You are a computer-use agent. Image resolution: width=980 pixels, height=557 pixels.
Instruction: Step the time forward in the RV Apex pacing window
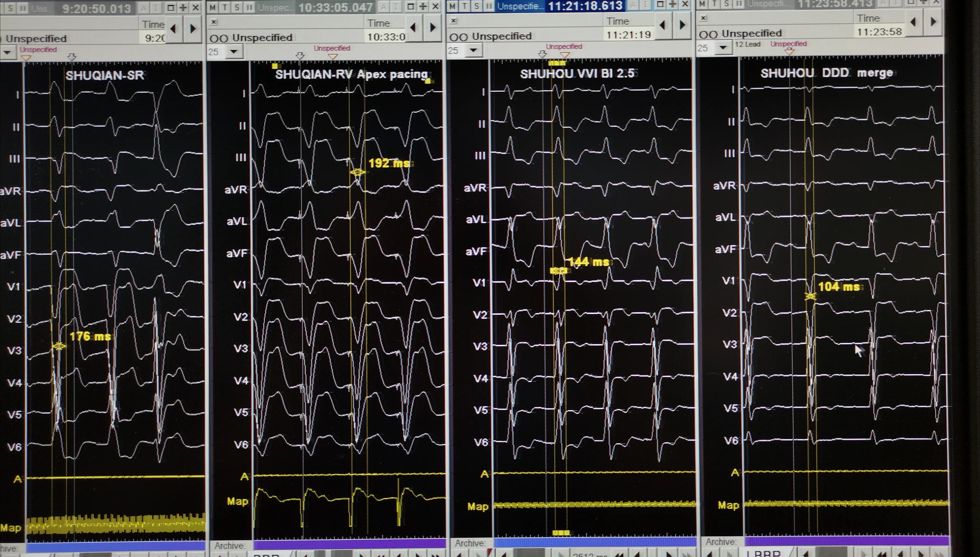click(x=433, y=27)
